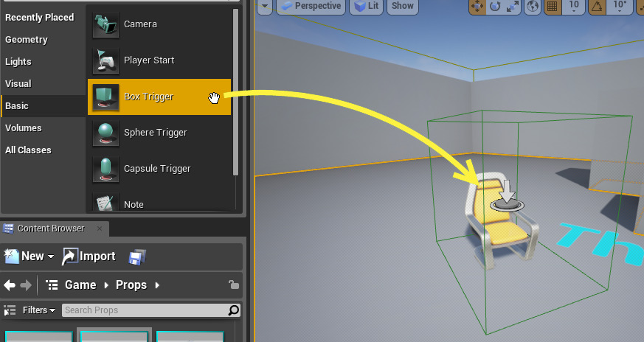Viewport: 644px width, 342px height.
Task: Click Game in breadcrumb path
Action: [x=80, y=285]
